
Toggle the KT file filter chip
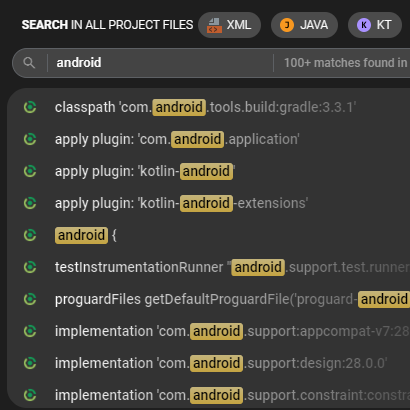375,25
